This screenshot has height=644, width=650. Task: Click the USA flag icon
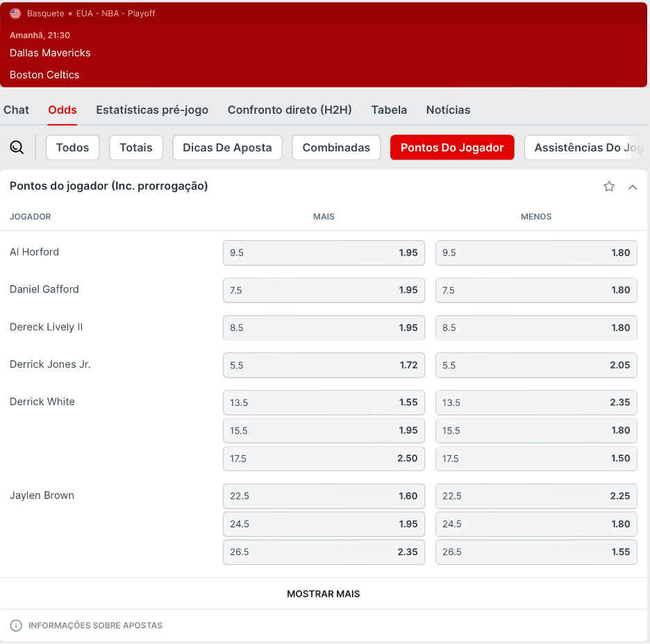[x=15, y=14]
